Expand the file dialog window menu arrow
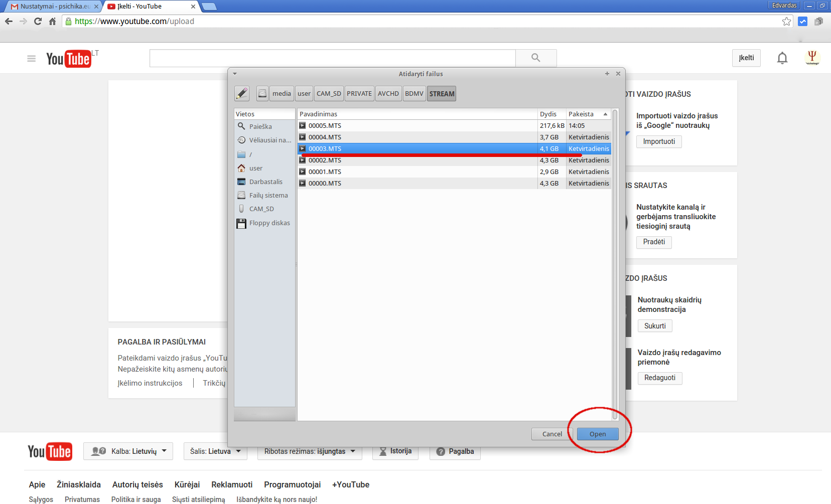Image resolution: width=831 pixels, height=504 pixels. pyautogui.click(x=234, y=74)
